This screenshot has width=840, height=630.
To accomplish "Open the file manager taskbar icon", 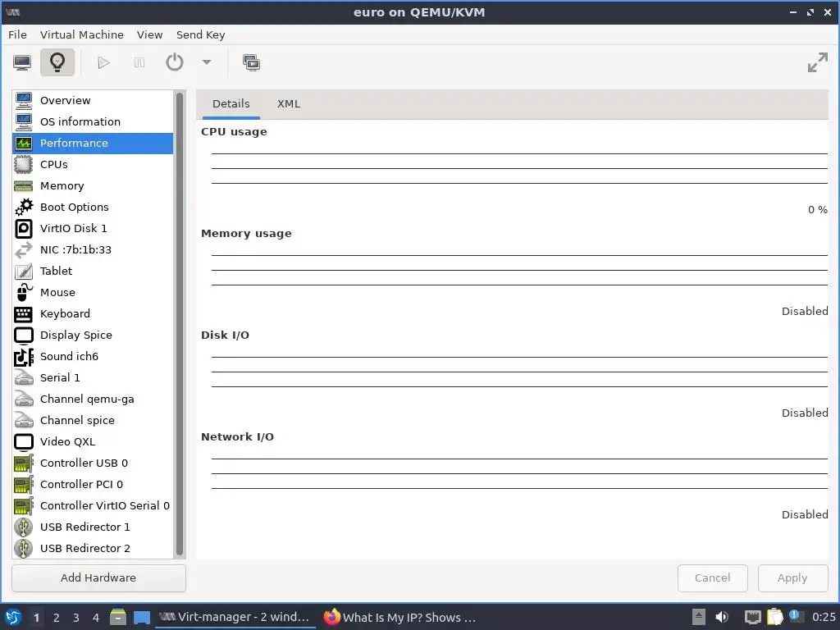I will click(118, 617).
